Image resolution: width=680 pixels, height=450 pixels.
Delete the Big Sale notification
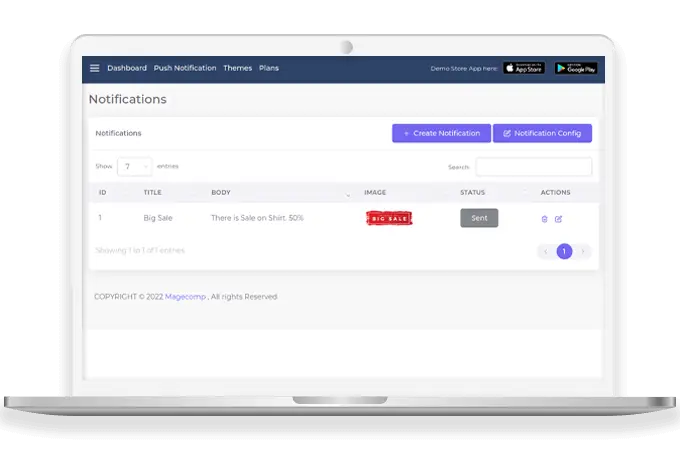(544, 219)
